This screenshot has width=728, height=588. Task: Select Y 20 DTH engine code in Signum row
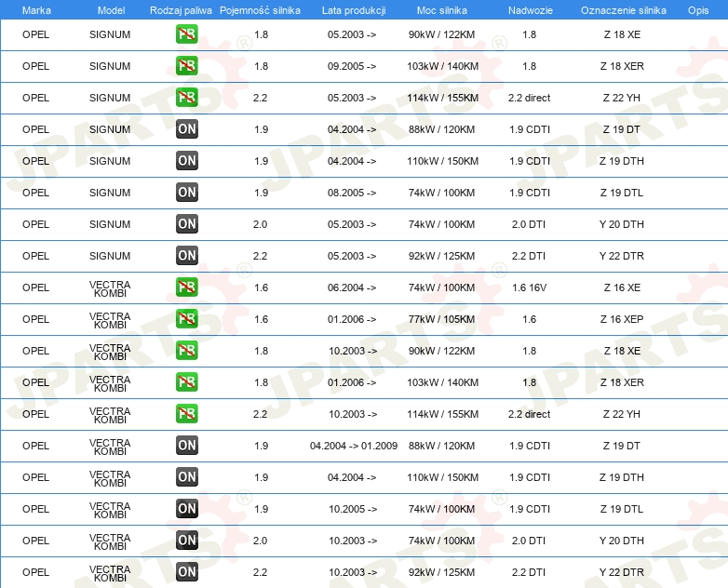coord(622,224)
